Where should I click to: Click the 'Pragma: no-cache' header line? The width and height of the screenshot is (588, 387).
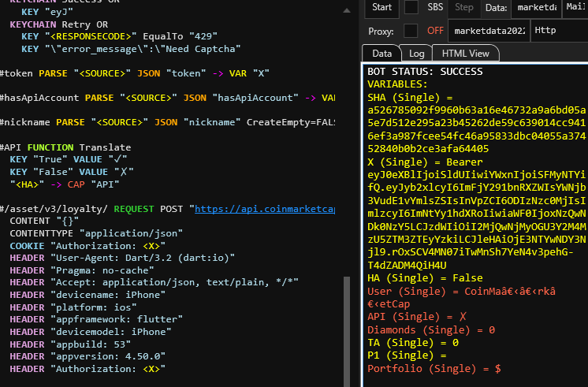tap(82, 270)
